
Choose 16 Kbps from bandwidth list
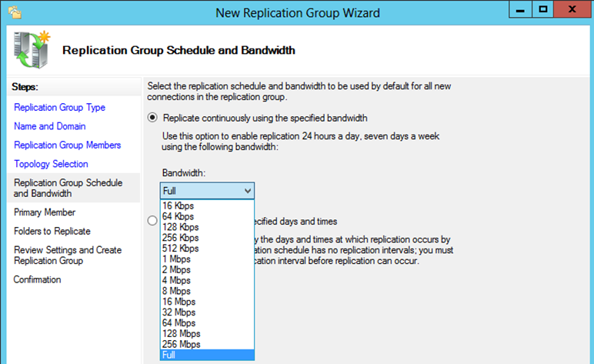point(179,206)
